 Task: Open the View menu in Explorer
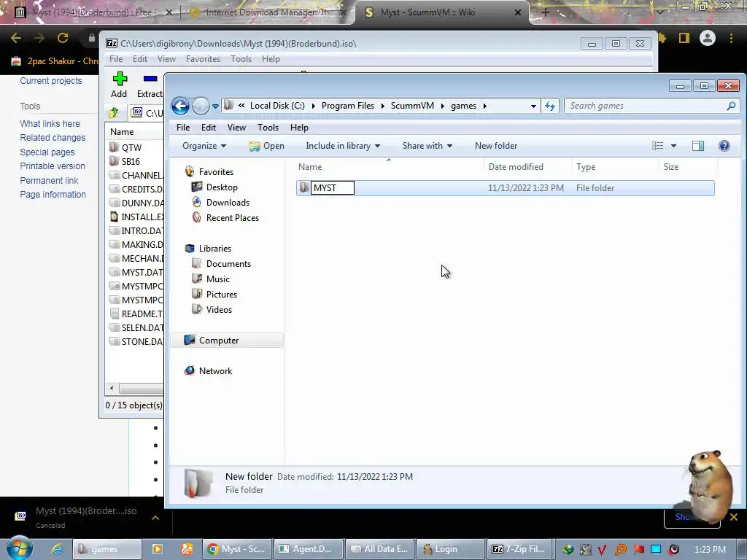pyautogui.click(x=236, y=127)
